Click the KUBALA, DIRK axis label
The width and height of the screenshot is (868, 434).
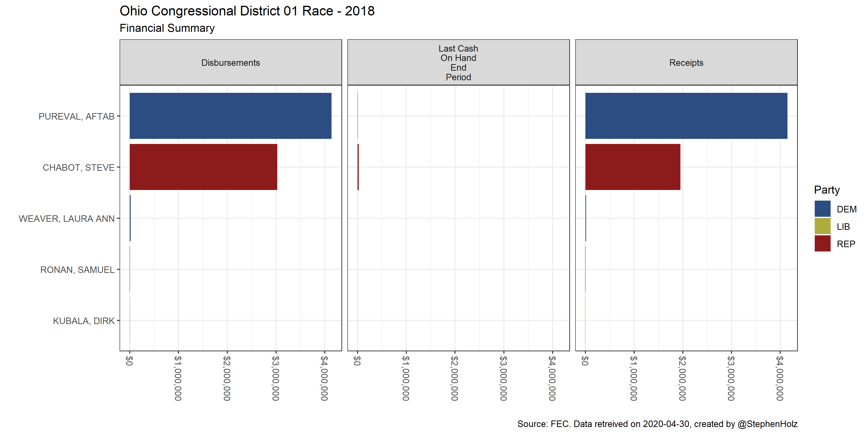pos(84,321)
